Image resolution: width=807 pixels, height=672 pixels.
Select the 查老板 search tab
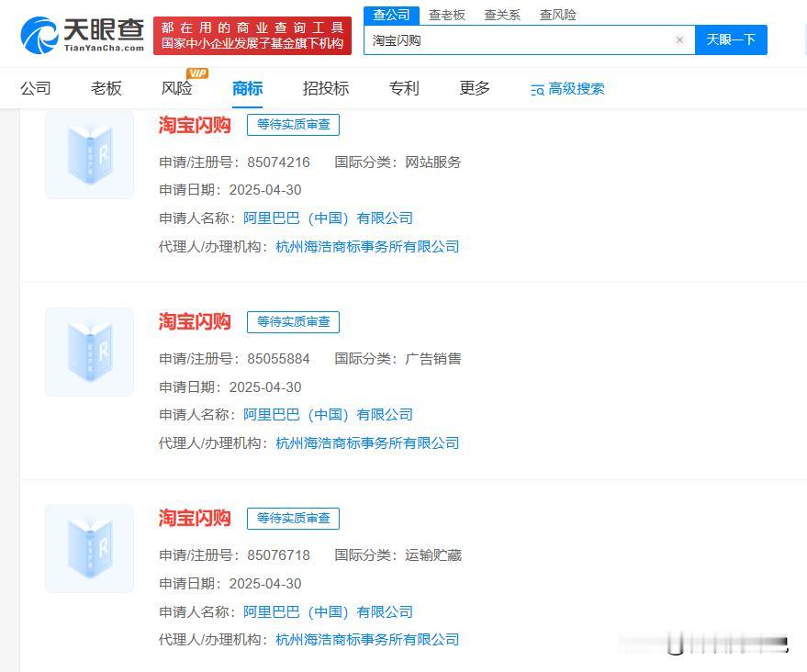click(x=447, y=15)
